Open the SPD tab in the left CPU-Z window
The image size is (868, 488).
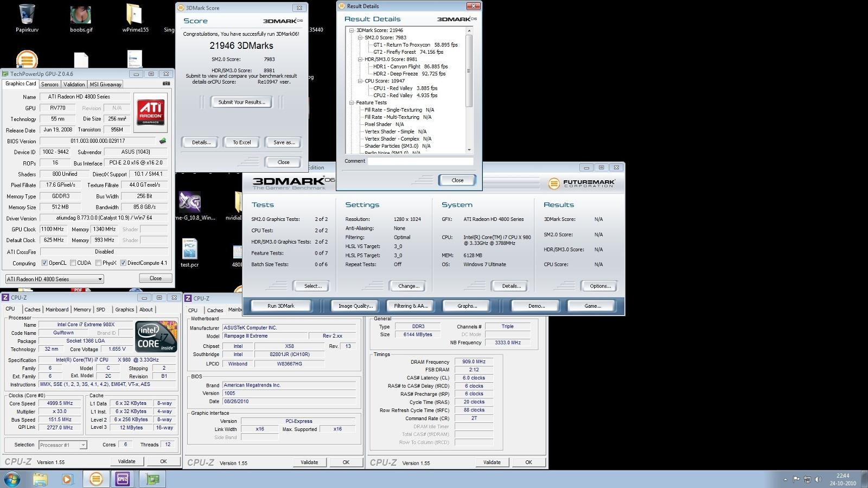click(x=100, y=309)
